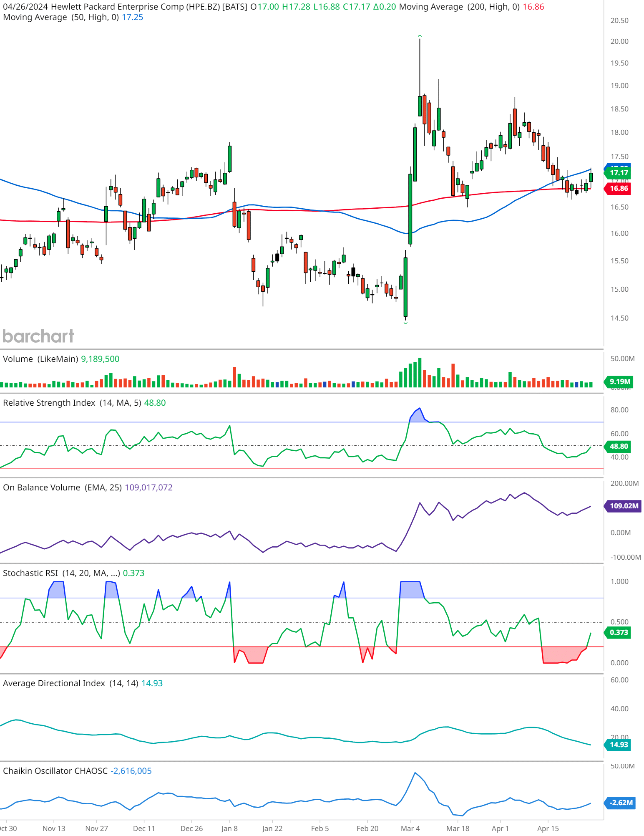Click the Dec 11 date label

click(144, 828)
